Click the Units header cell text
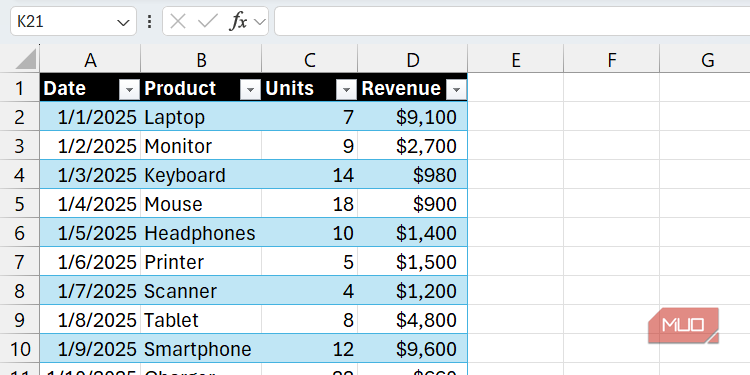This screenshot has width=750, height=375. [x=290, y=88]
